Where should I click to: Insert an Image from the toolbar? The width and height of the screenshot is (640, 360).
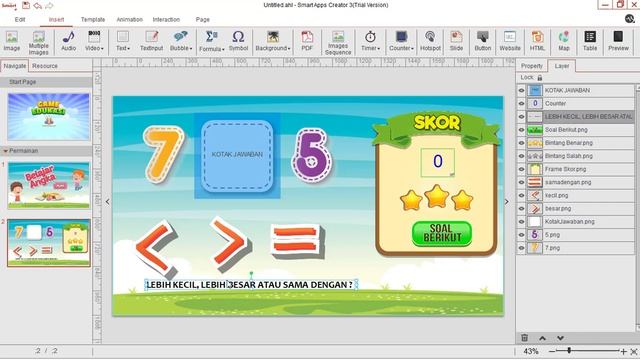(x=11, y=41)
